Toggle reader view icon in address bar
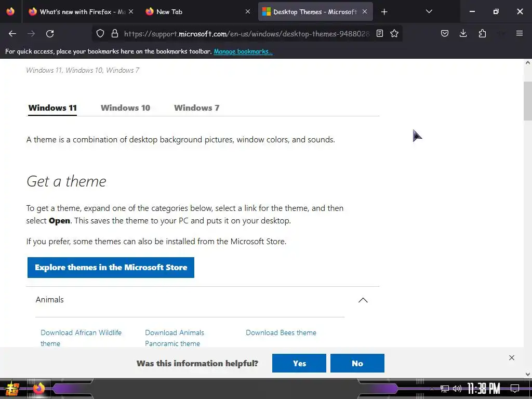532x399 pixels. [x=380, y=33]
